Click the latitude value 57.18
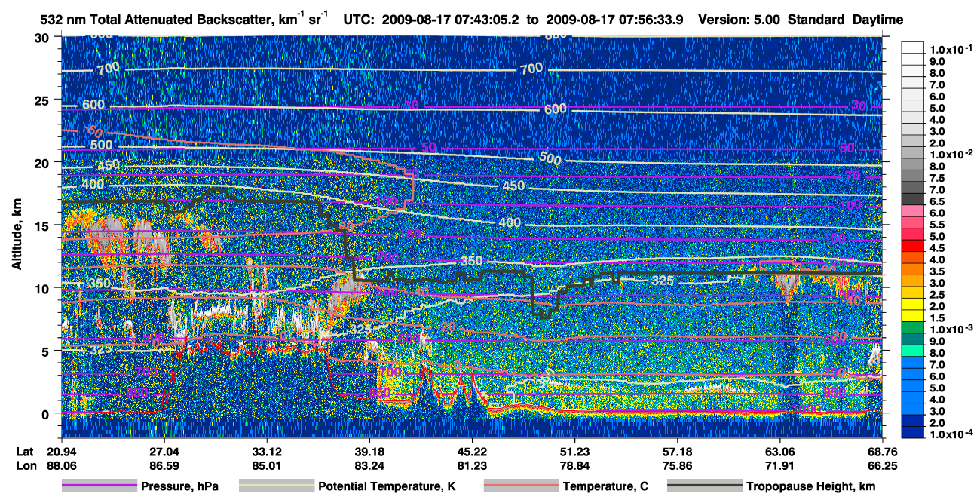The image size is (980, 503). [x=677, y=452]
